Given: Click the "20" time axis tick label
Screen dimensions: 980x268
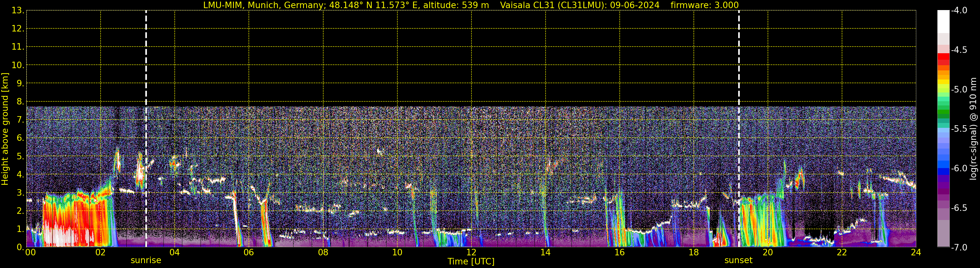Looking at the screenshot, I should [x=768, y=252].
